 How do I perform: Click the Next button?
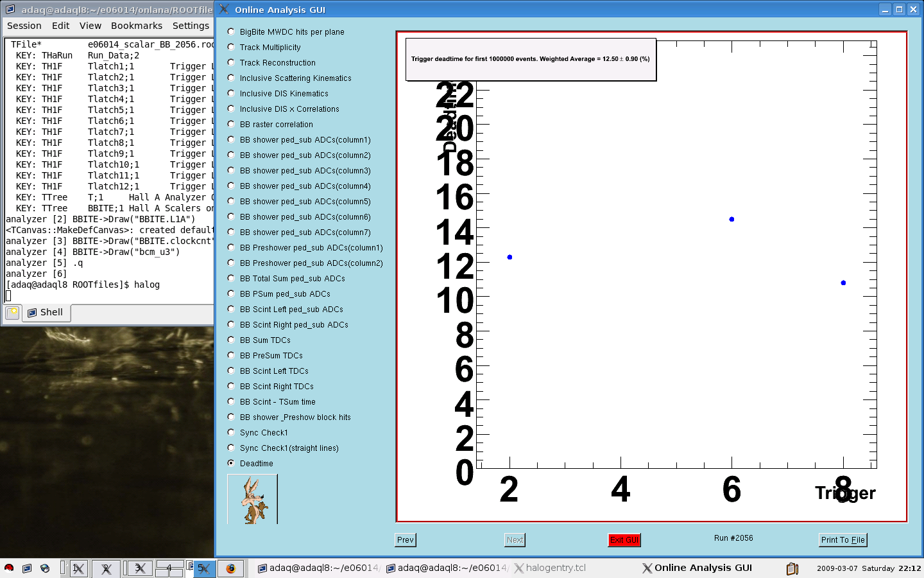[515, 540]
